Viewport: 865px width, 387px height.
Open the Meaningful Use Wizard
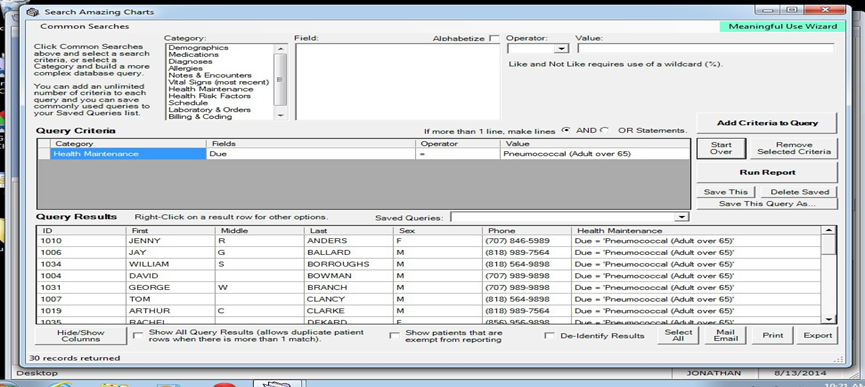(782, 26)
